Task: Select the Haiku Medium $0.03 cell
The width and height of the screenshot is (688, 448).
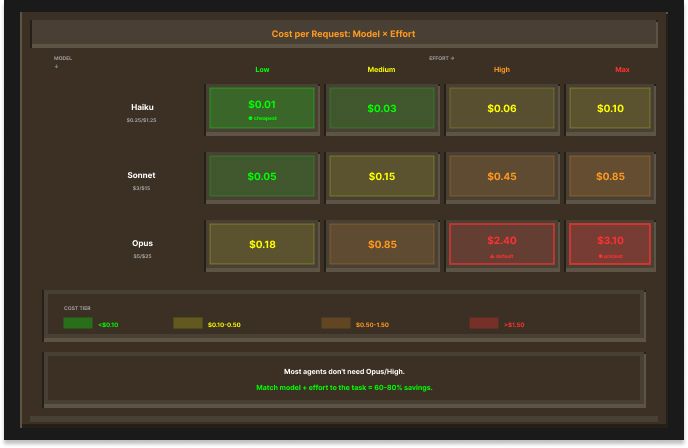Action: click(382, 108)
